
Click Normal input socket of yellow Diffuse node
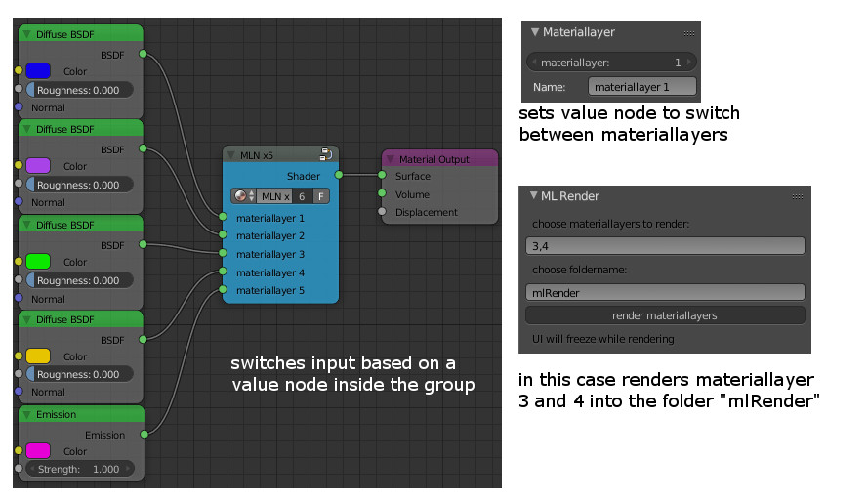(19, 391)
